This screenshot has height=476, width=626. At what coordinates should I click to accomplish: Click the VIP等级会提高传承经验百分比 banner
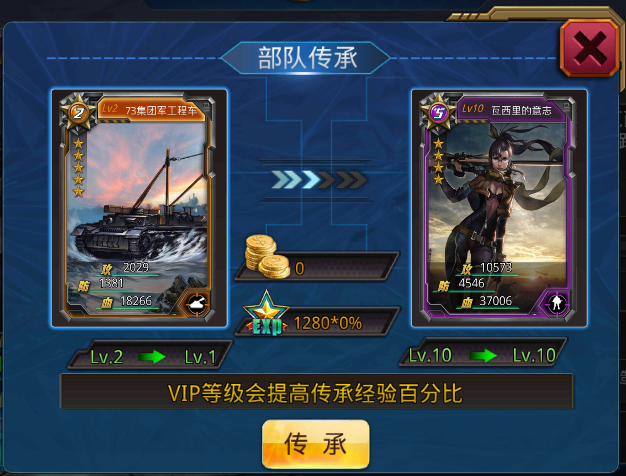click(317, 392)
